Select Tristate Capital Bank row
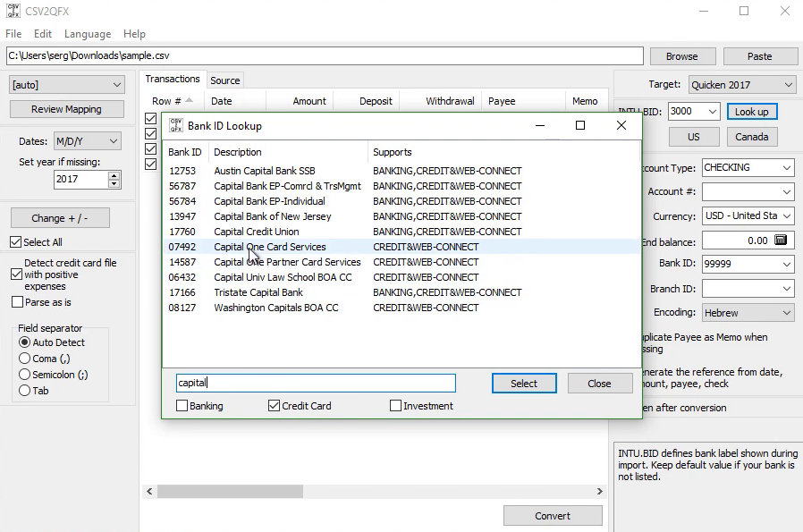 click(x=401, y=292)
